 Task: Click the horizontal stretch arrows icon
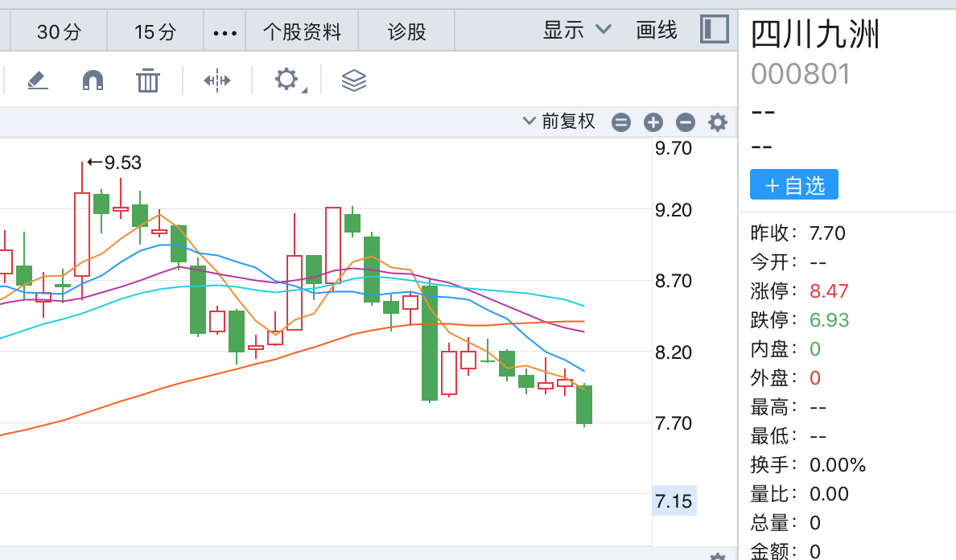pos(217,80)
